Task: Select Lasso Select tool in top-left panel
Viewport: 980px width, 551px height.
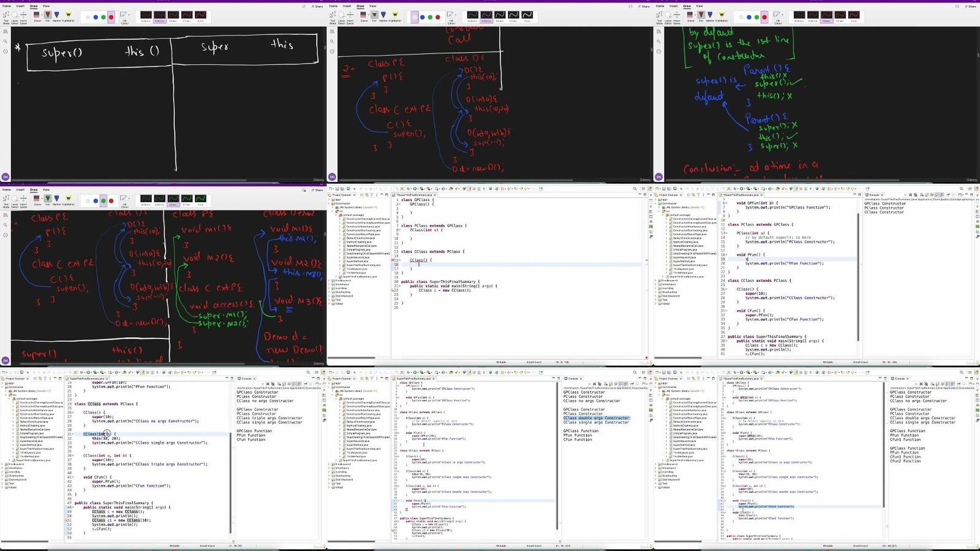Action: pyautogui.click(x=15, y=18)
